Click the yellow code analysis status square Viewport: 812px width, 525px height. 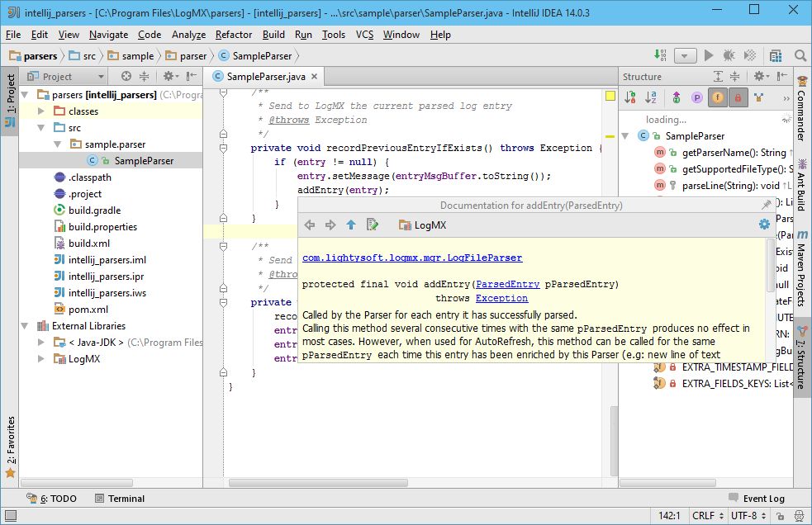pos(610,96)
